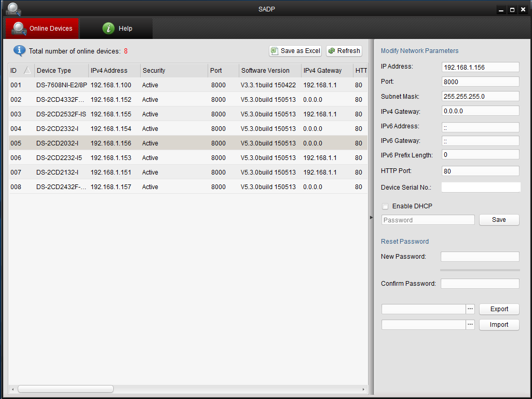
Task: Collapse the right panel using splitter arrow
Action: 371,217
